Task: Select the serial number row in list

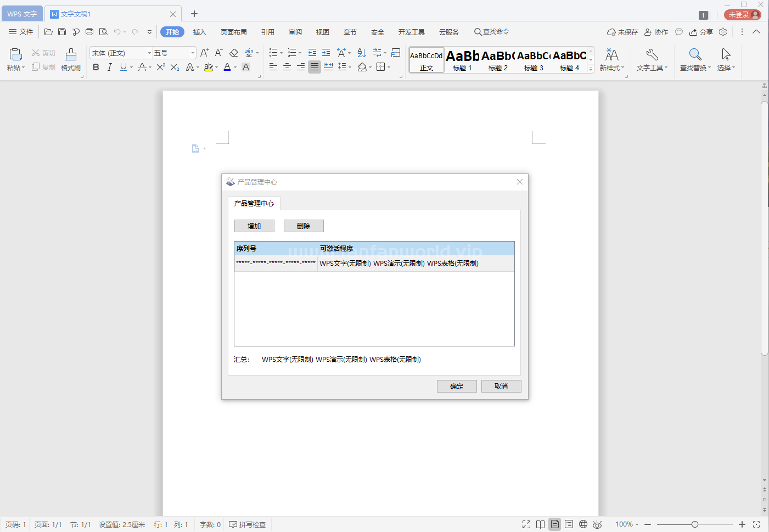Action: [374, 264]
